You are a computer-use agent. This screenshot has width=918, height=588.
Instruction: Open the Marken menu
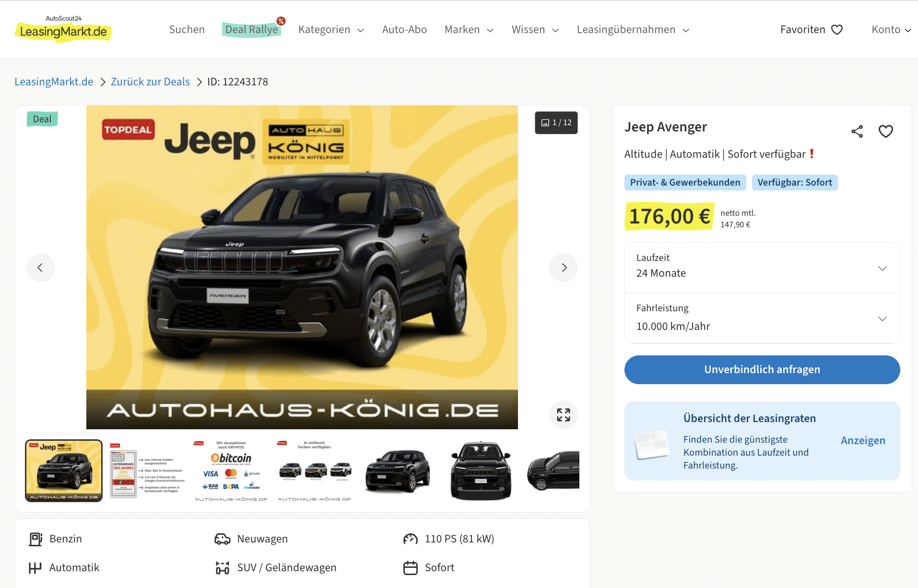click(x=469, y=30)
